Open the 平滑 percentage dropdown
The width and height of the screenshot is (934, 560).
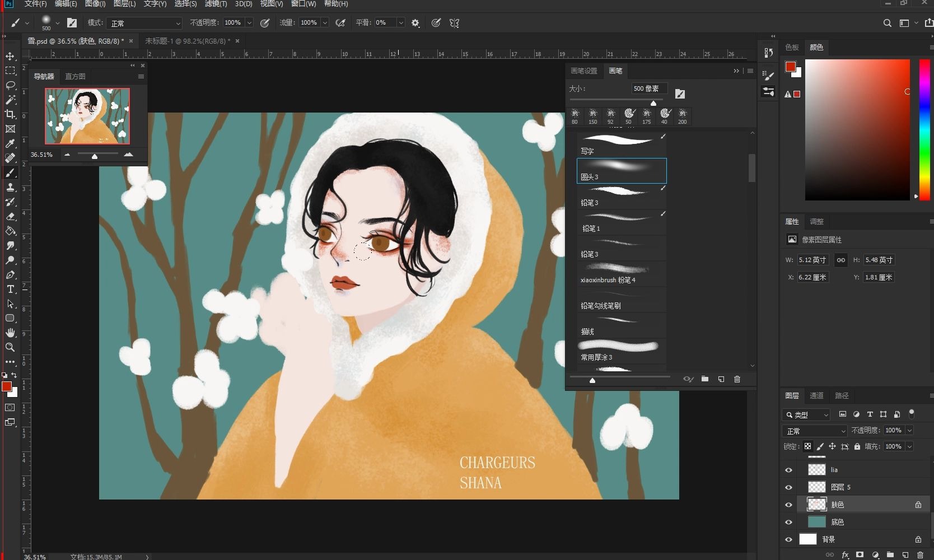click(401, 23)
